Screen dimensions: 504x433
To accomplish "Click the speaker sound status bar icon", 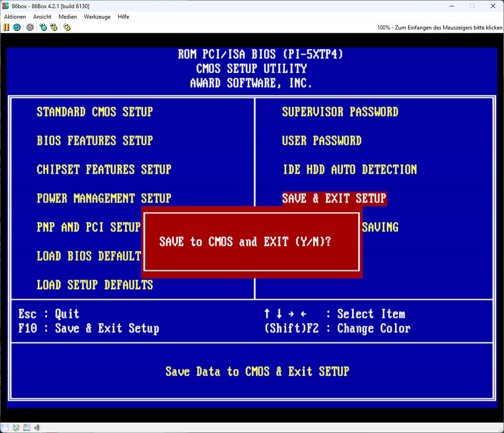I will (x=38, y=428).
